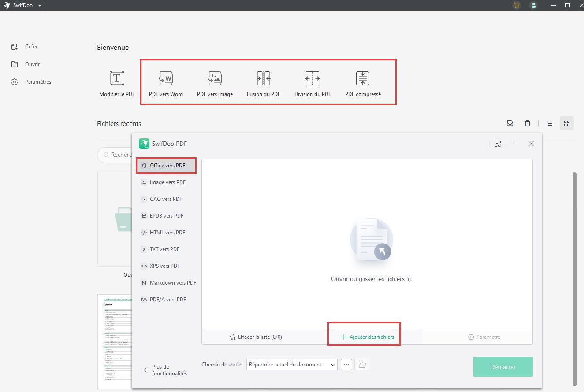This screenshot has height=392, width=584.
Task: Click the main window vertical scrollbar
Action: (x=574, y=278)
